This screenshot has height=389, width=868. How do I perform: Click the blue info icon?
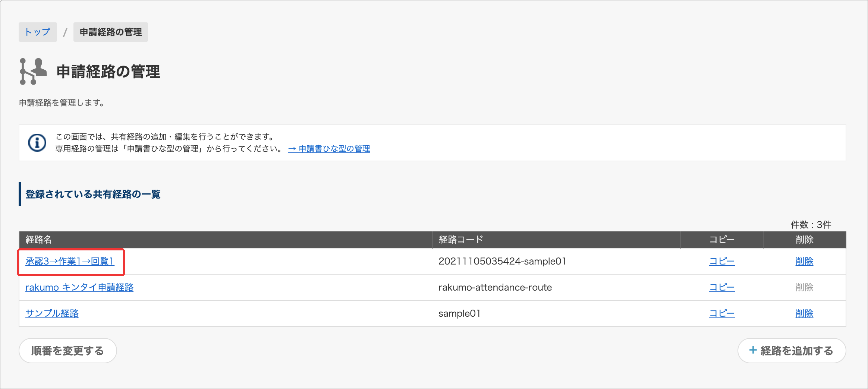[x=37, y=143]
